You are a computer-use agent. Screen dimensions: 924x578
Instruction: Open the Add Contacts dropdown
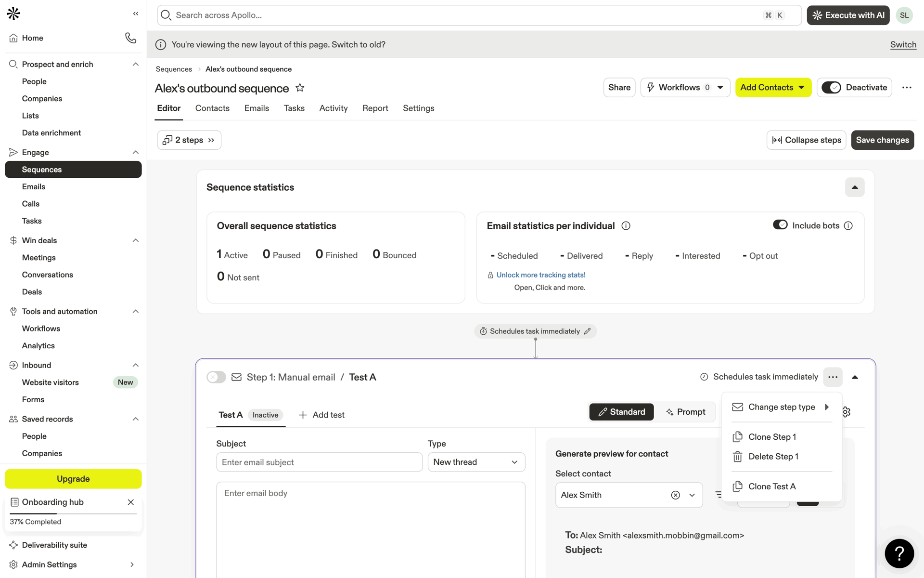[773, 88]
